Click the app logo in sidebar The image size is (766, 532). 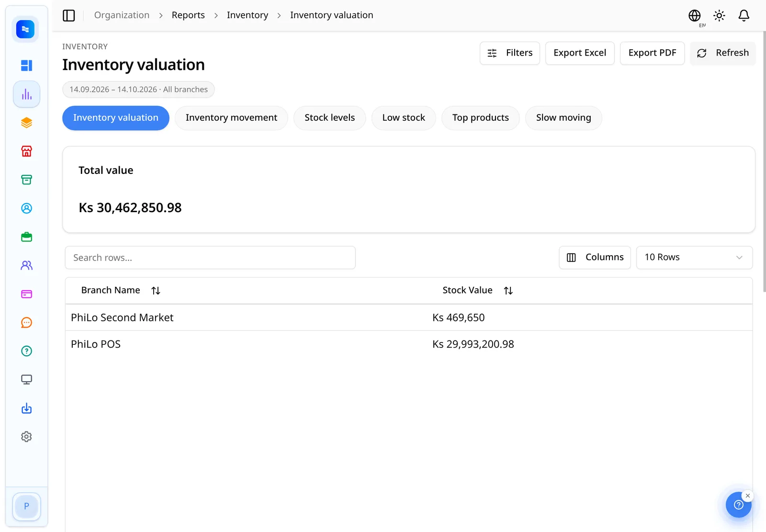(25, 29)
